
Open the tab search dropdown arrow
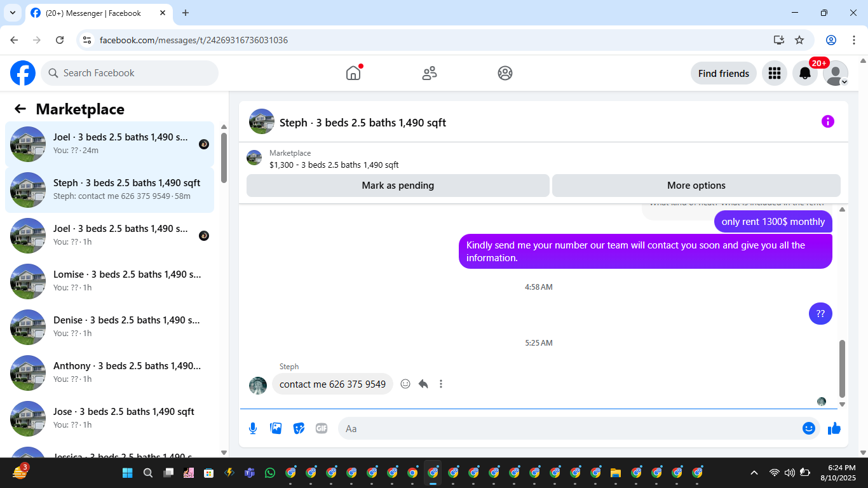[12, 13]
